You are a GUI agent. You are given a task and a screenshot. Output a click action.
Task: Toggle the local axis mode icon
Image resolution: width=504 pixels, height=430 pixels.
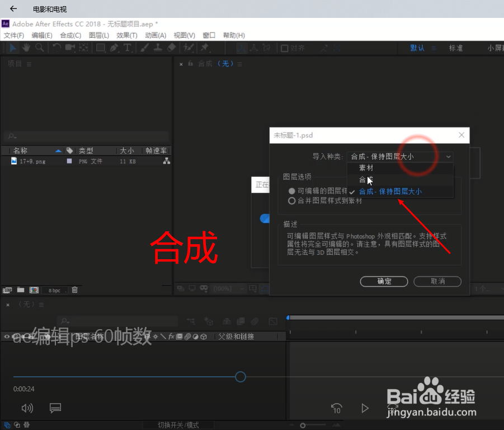[x=242, y=48]
